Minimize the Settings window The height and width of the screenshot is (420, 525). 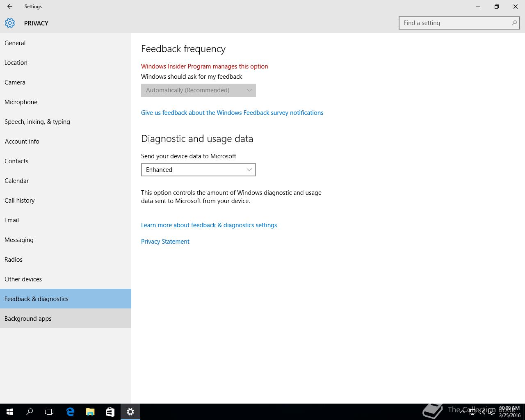[x=478, y=7]
